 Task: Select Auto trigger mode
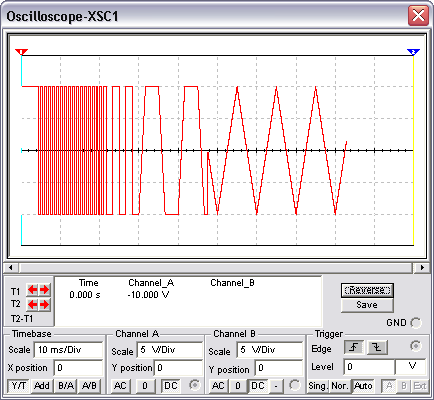click(363, 386)
